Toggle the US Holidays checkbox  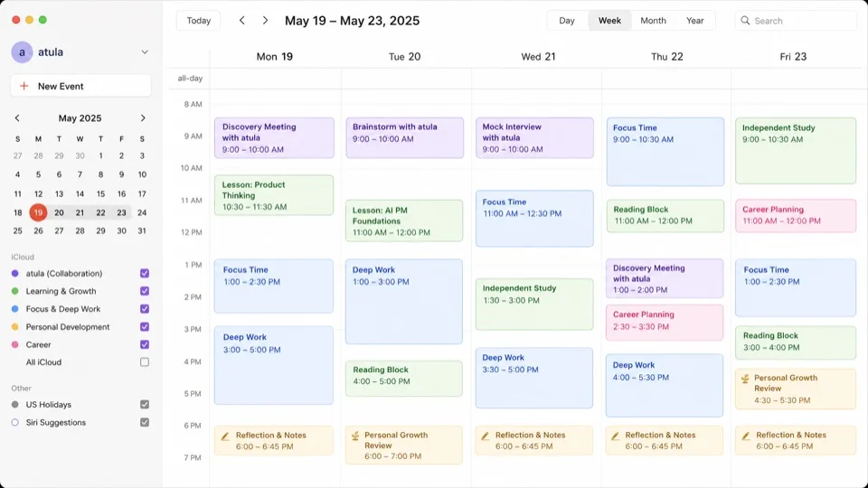coord(145,405)
